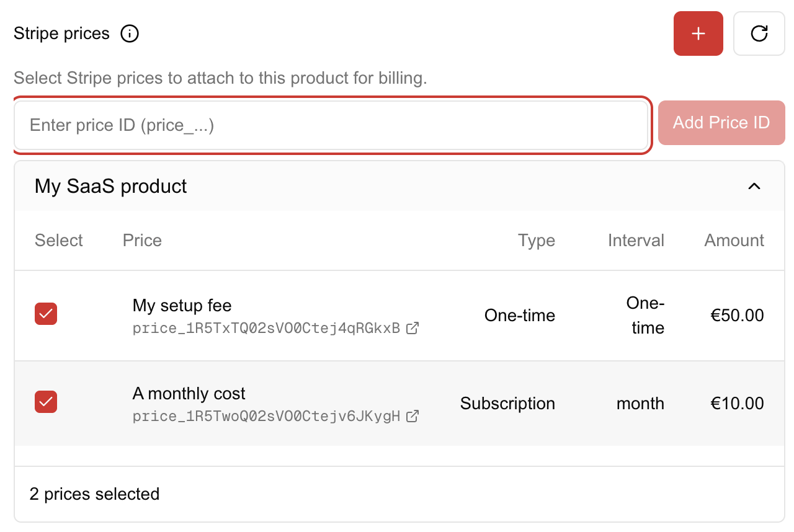Click the refresh prices icon
794x532 pixels.
tap(759, 33)
